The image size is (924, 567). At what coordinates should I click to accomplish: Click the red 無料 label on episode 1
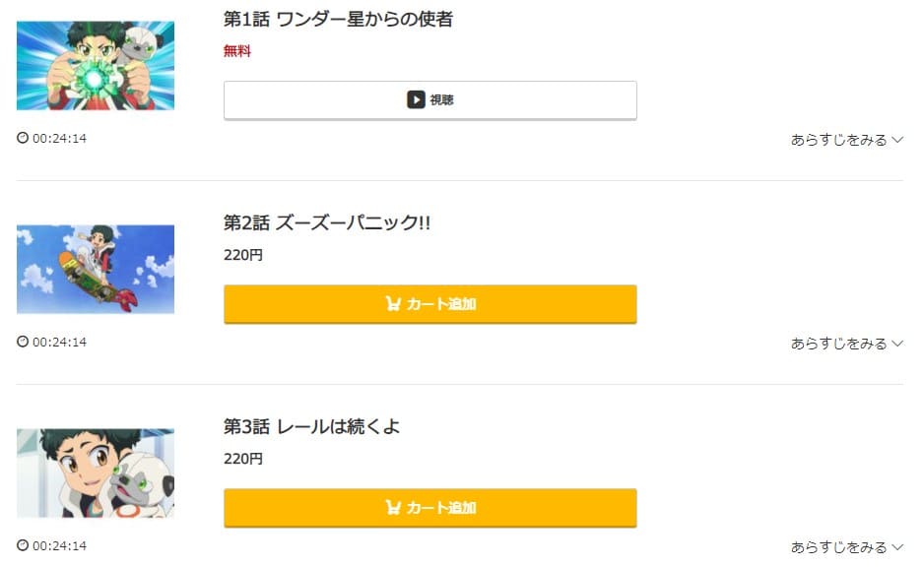237,51
